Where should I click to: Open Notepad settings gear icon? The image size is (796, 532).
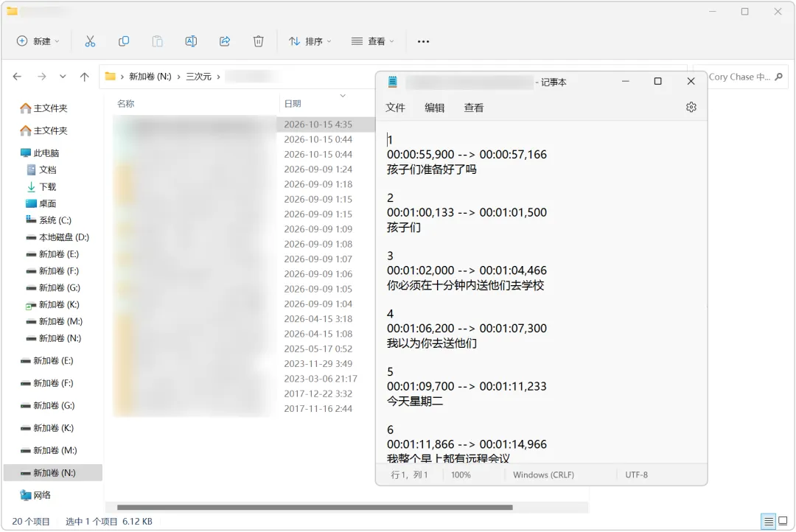tap(691, 107)
